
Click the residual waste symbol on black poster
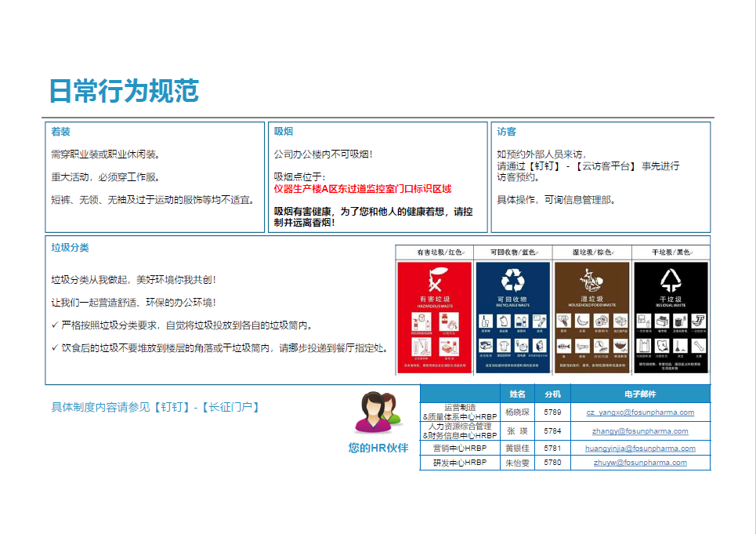point(671,282)
